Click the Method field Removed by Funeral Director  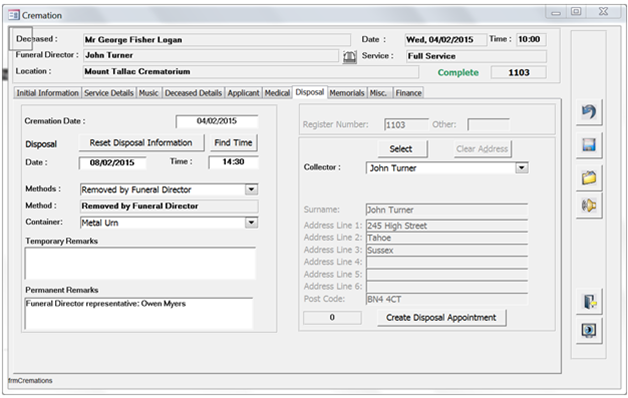click(x=169, y=206)
